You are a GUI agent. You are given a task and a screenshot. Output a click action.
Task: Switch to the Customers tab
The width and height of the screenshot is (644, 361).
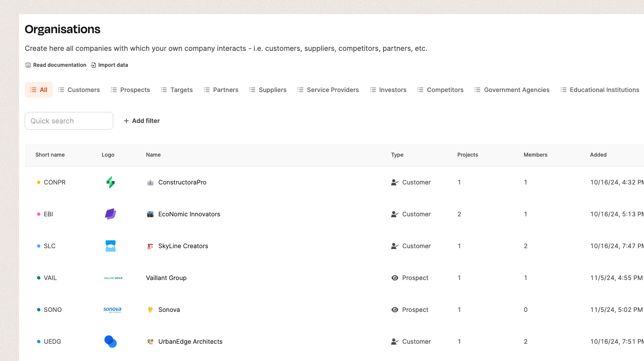click(79, 90)
